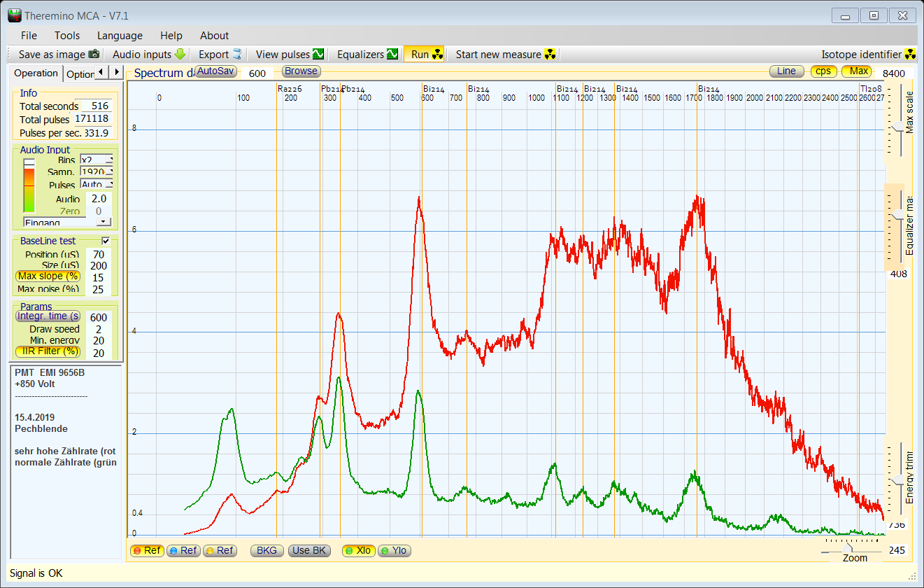Screen dimensions: 924x588
Task: Toggle the Xlo logarithmic X-axis button
Action: (x=358, y=551)
